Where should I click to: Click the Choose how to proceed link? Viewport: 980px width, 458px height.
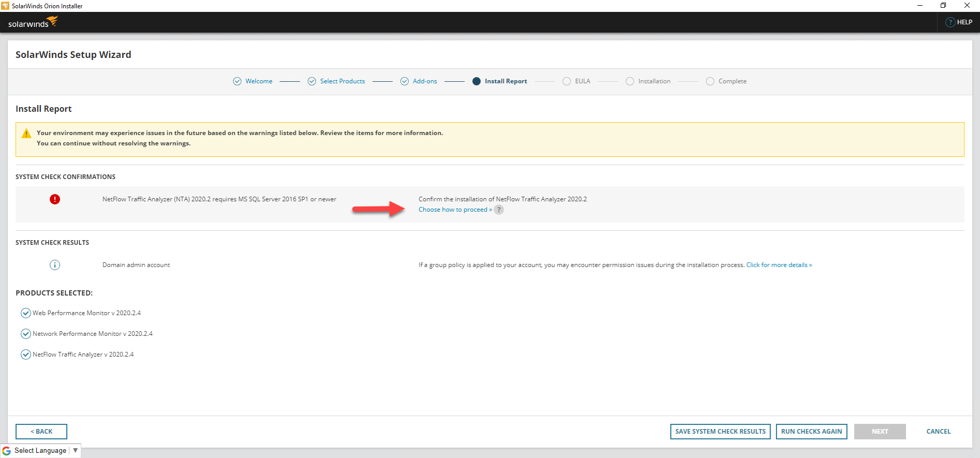[455, 210]
